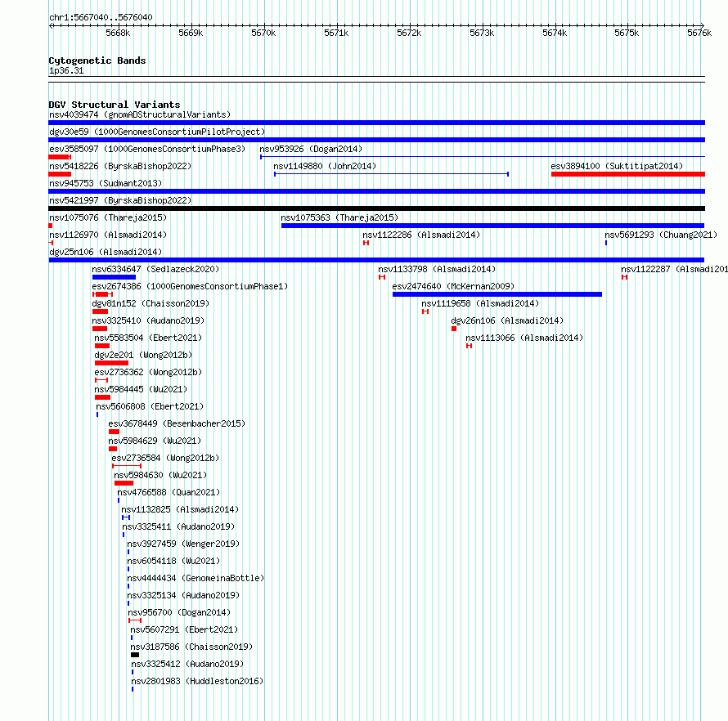Viewport: 728px width, 721px height.
Task: Select nsv5421997 ByrskaBishop2022 label
Action: tap(120, 200)
